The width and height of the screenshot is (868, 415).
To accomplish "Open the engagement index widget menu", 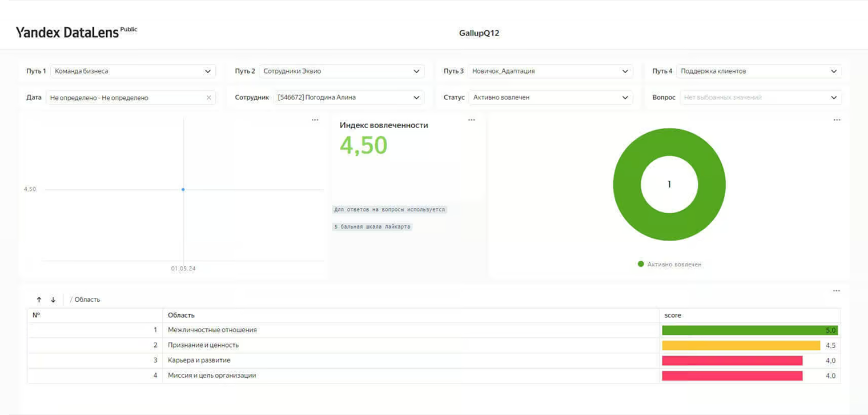I will click(471, 120).
